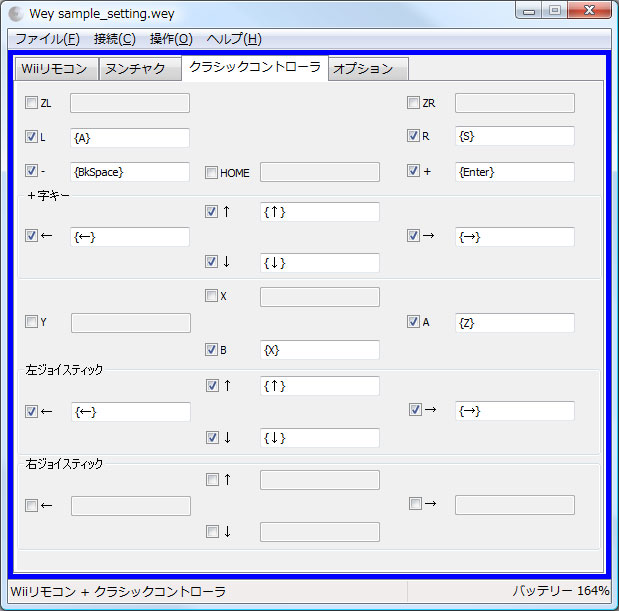Screen dimensions: 619x611
Task: Click the Wey app icon in title bar
Action: click(x=16, y=14)
